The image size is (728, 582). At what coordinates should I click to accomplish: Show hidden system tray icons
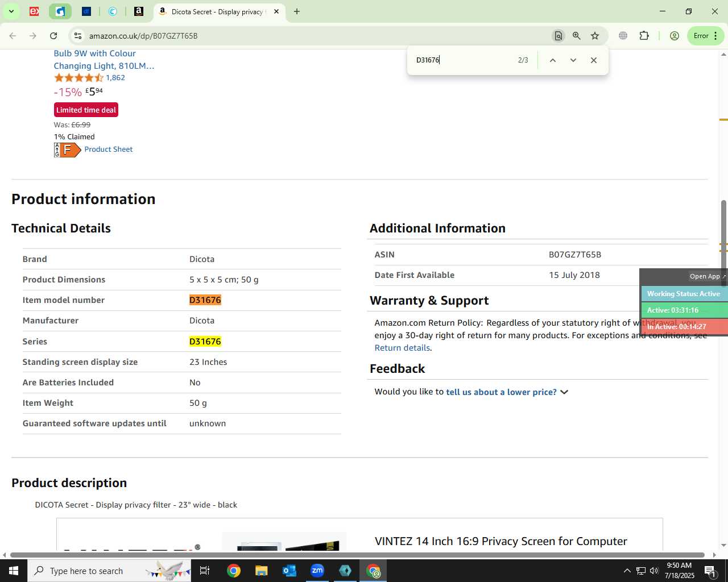pyautogui.click(x=627, y=571)
